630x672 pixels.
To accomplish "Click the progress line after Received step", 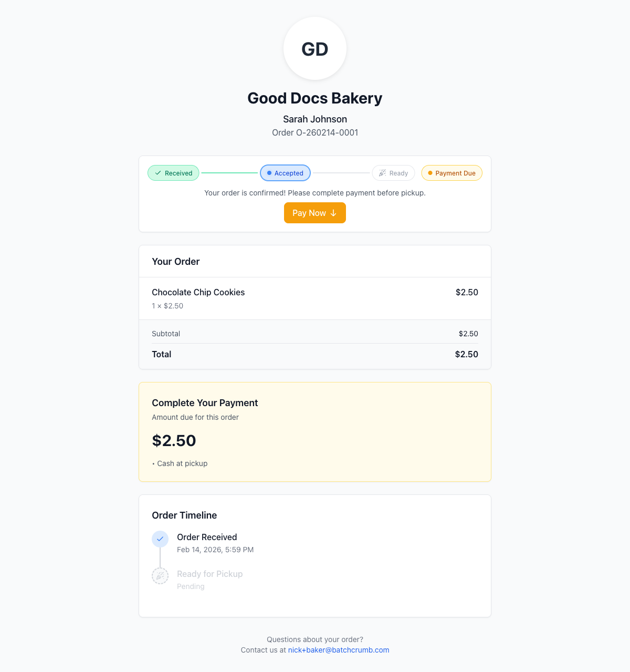I will [x=229, y=173].
